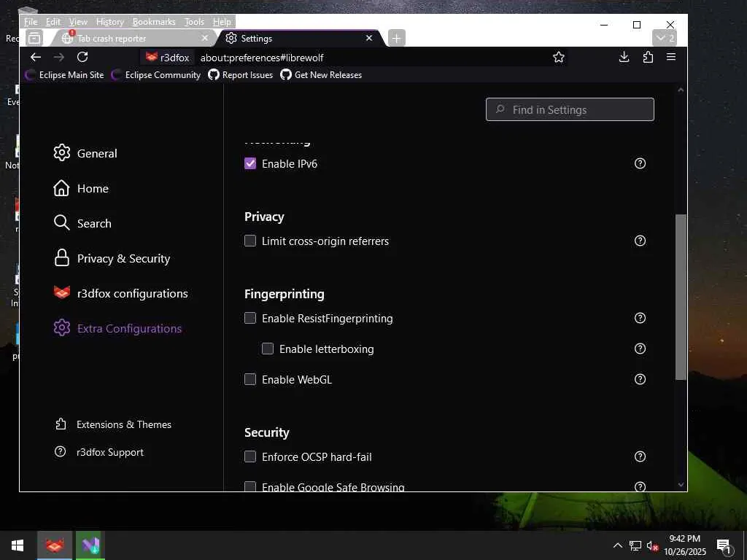Bookmark this page with the star icon
This screenshot has width=747, height=560.
click(558, 57)
